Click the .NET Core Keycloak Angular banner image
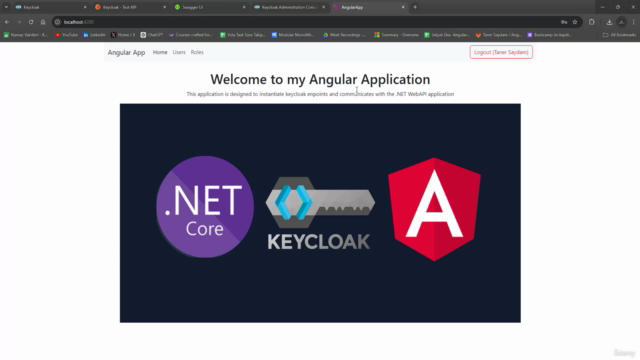Screen dimensions: 640x360 click(320, 213)
